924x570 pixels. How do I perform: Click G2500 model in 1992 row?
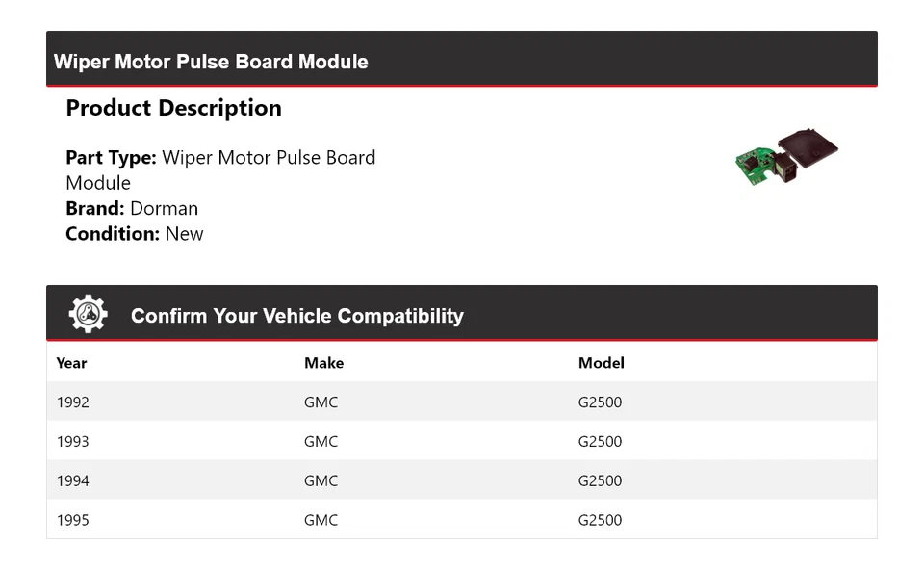pyautogui.click(x=600, y=402)
